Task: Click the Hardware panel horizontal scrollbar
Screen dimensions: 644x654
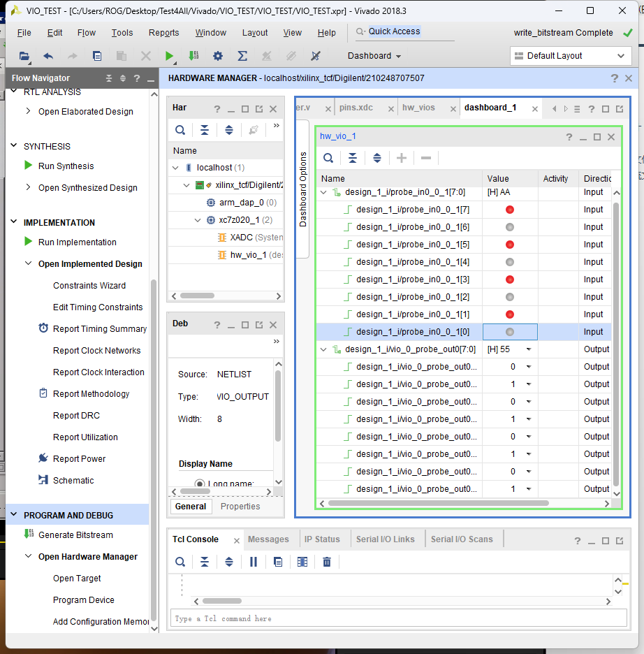Action: pos(197,296)
